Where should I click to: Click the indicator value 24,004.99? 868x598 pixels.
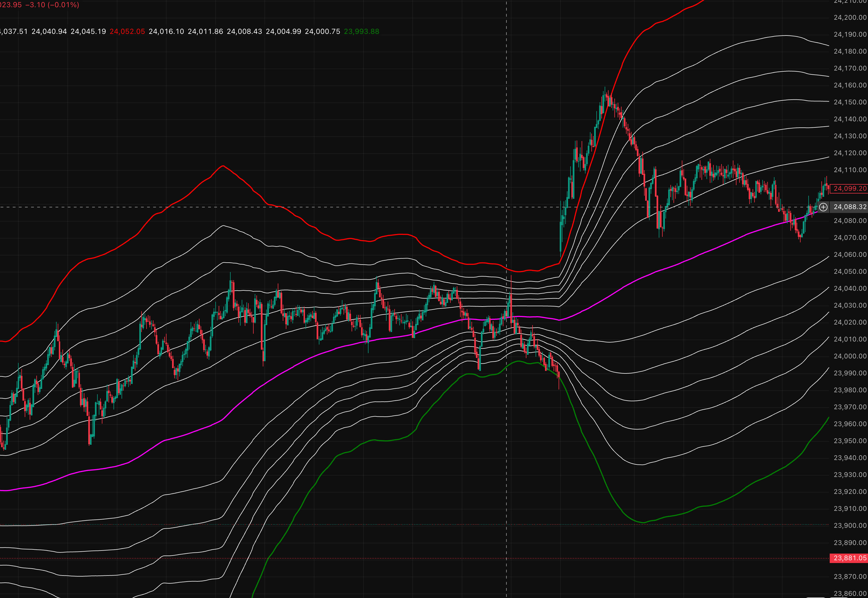point(284,31)
